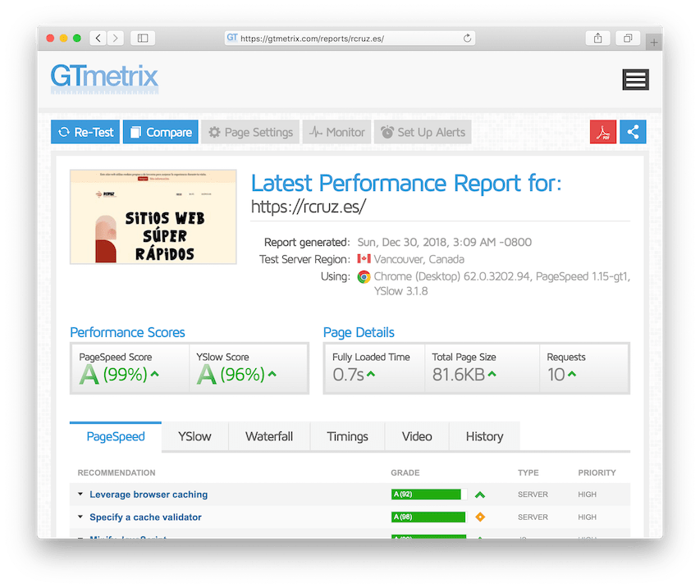Click the up arrow beside 81.6KB
This screenshot has height=588, width=700.
coord(492,374)
